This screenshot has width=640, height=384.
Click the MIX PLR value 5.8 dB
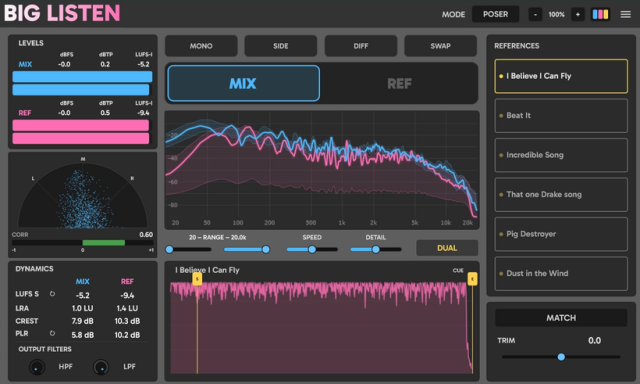point(82,335)
